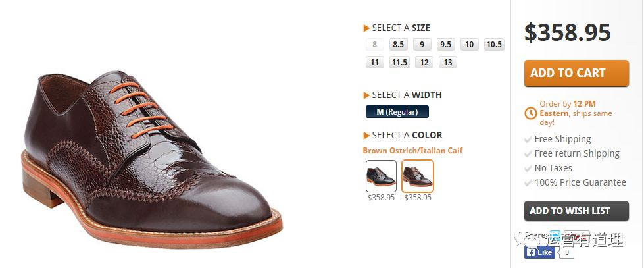The height and width of the screenshot is (268, 644).
Task: Click the orange arrow beside Select a Width
Action: [367, 95]
